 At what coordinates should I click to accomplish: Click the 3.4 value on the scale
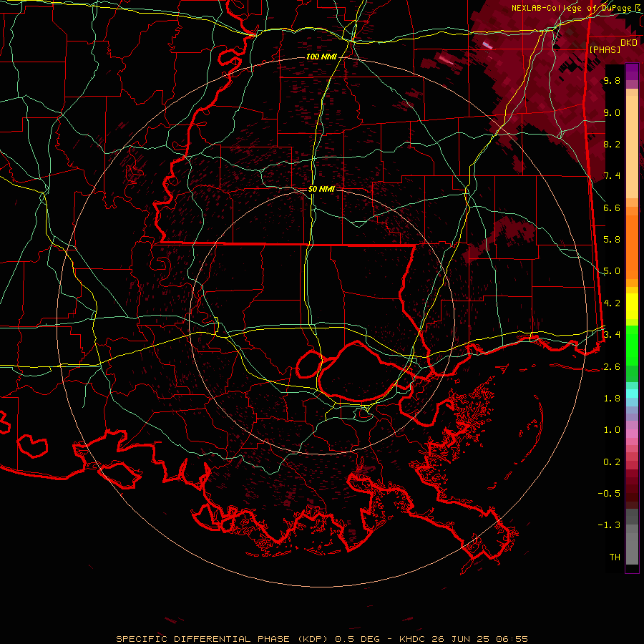(612, 334)
